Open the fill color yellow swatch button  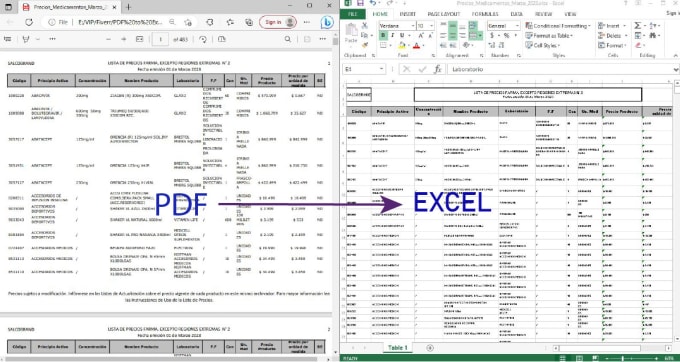402,45
